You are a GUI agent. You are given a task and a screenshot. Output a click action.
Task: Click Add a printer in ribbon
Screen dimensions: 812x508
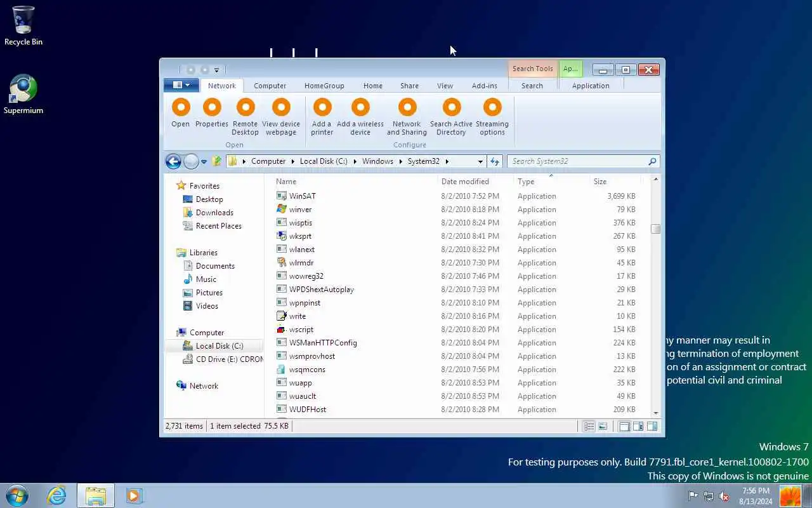tap(322, 117)
